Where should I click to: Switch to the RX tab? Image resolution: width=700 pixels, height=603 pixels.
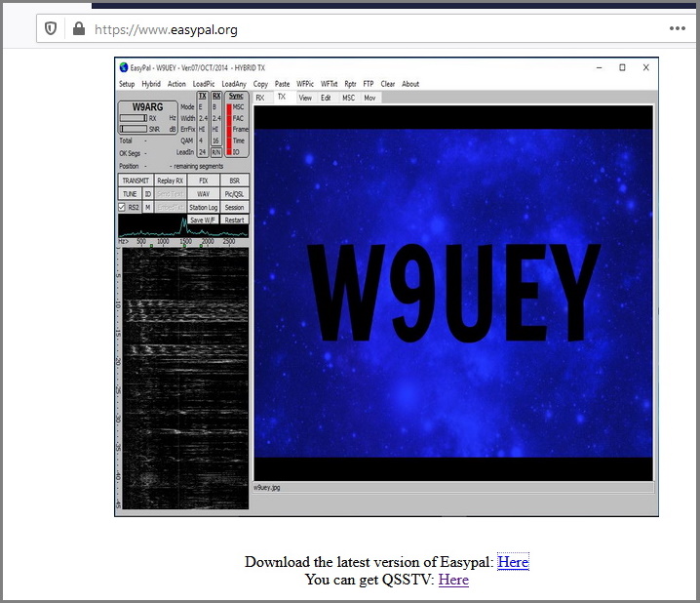[x=260, y=98]
